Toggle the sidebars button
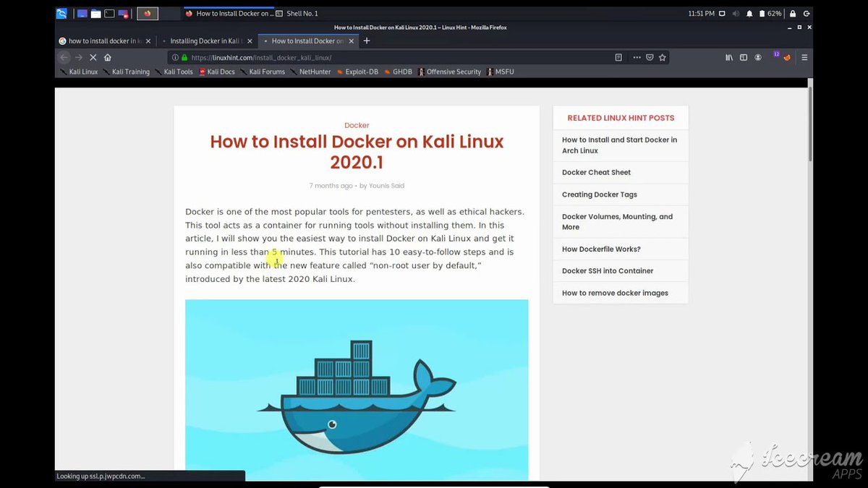Screen dimensions: 868x488 (x=744, y=57)
